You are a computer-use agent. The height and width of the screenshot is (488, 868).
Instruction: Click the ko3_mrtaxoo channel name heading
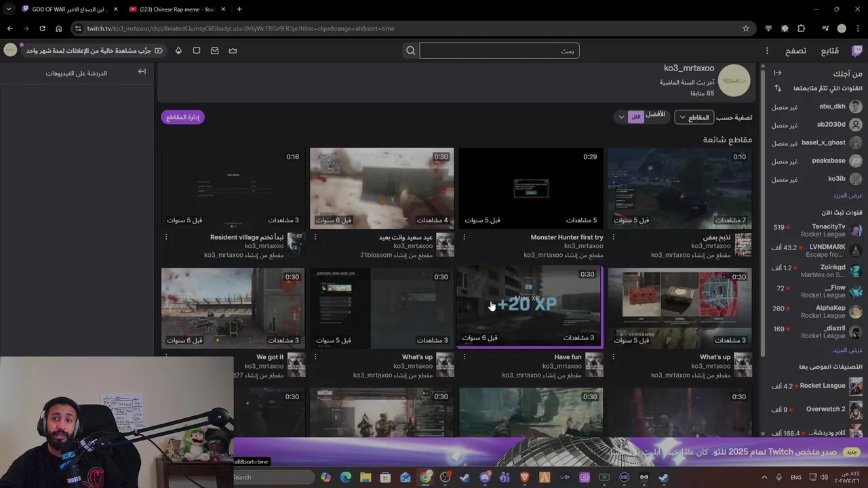click(689, 68)
